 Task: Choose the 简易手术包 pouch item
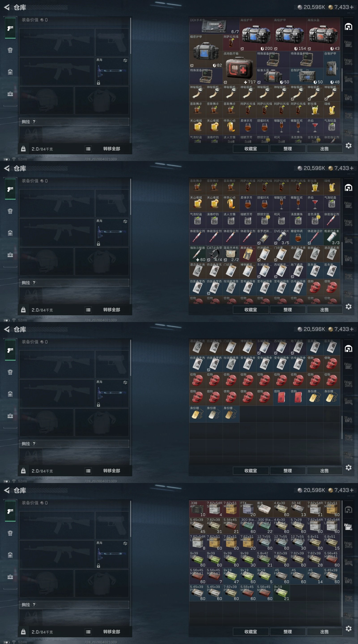point(231,254)
